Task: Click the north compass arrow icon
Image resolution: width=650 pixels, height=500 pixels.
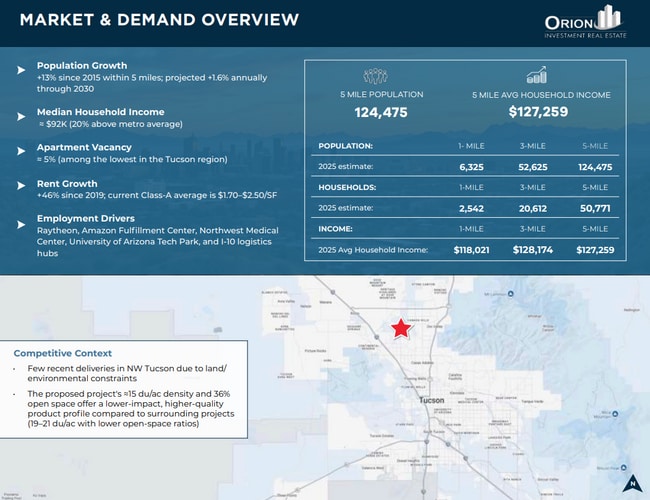Action: pyautogui.click(x=631, y=483)
